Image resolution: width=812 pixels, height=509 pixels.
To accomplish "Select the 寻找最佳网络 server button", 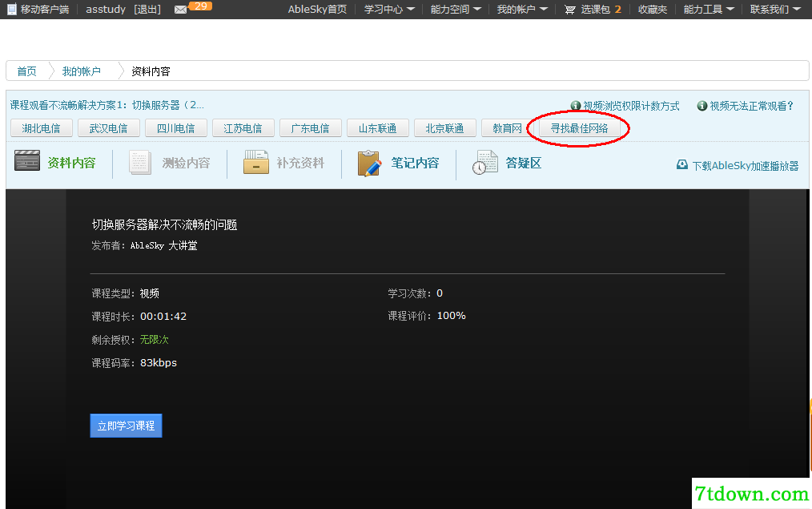I will click(580, 128).
